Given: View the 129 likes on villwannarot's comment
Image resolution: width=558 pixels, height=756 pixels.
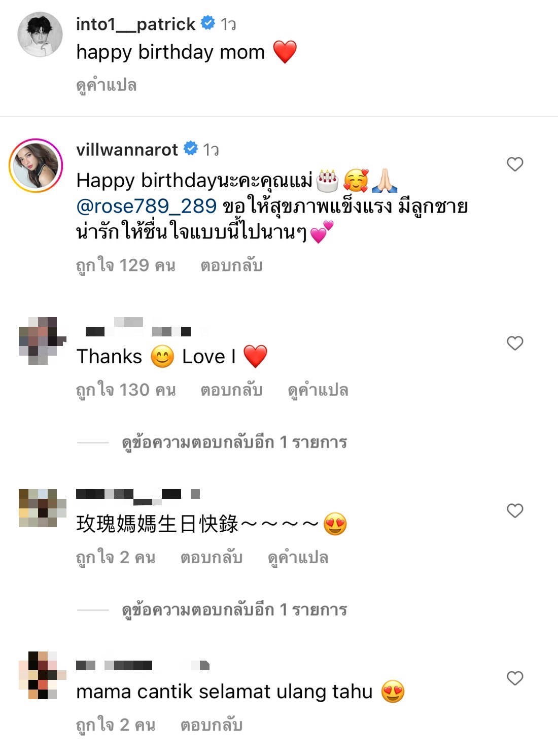Looking at the screenshot, I should (x=126, y=265).
